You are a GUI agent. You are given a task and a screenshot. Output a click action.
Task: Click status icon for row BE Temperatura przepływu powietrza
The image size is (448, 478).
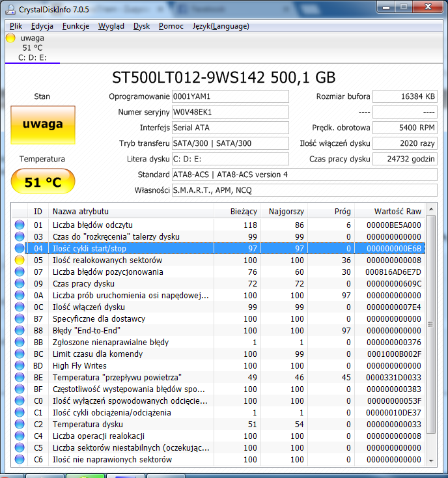pyautogui.click(x=20, y=378)
